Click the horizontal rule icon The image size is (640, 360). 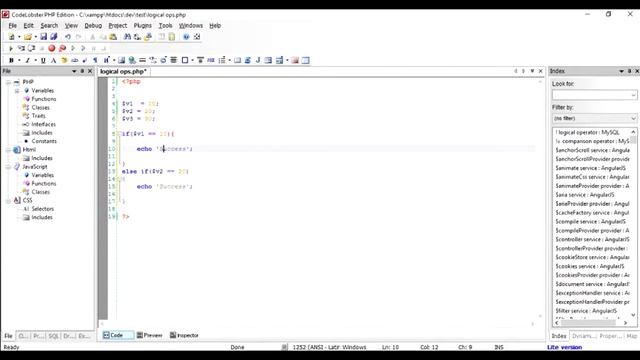[142, 60]
